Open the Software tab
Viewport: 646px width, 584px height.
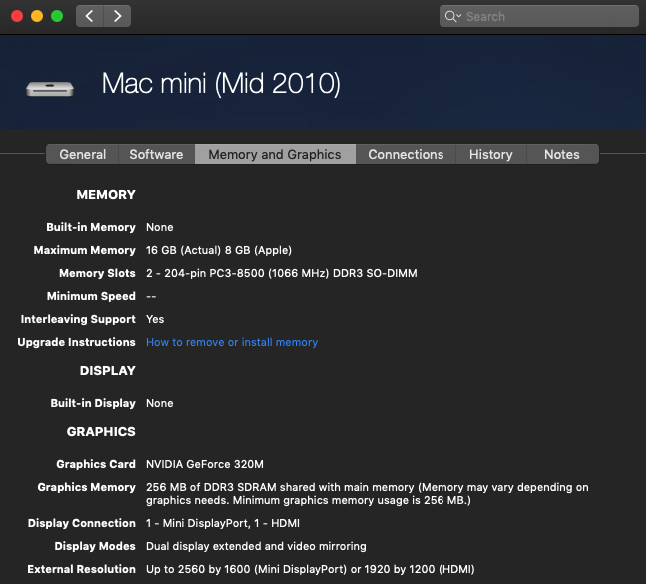(x=156, y=154)
